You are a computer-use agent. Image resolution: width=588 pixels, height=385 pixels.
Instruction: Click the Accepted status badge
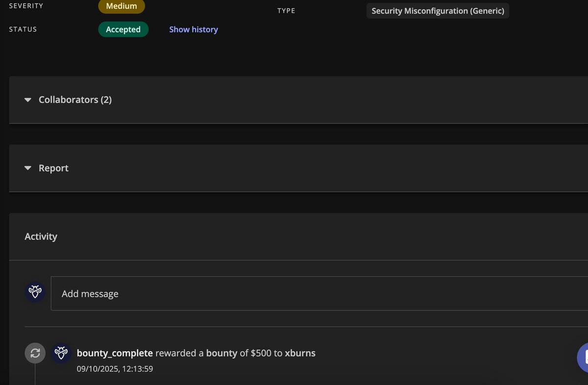click(x=123, y=29)
